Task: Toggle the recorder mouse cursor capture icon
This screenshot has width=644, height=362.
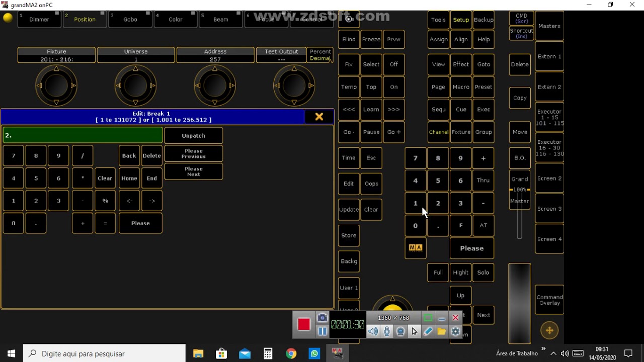Action: (x=414, y=331)
